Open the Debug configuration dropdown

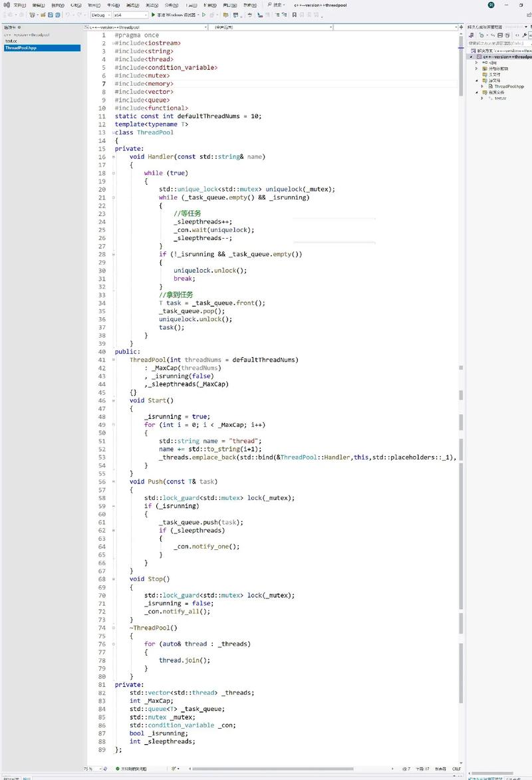click(x=100, y=15)
